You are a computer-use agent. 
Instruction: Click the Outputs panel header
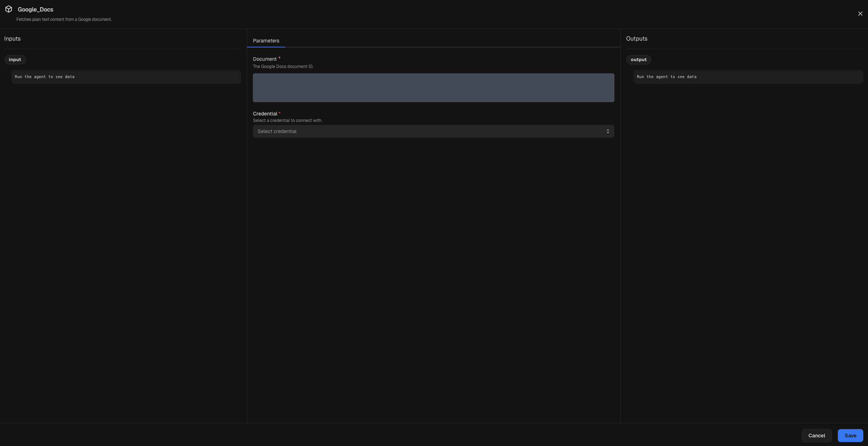coord(636,38)
